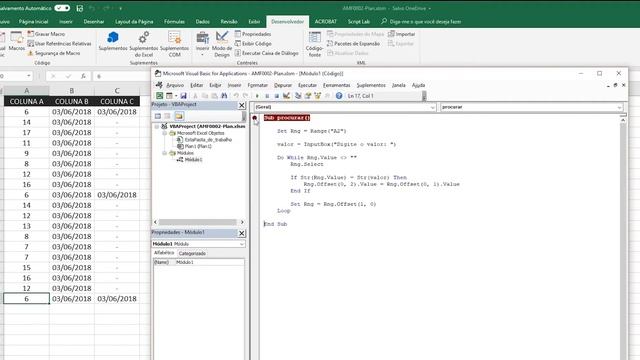640x360 pixels.
Task: Open Propriedades in Controles group
Action: tap(253, 34)
